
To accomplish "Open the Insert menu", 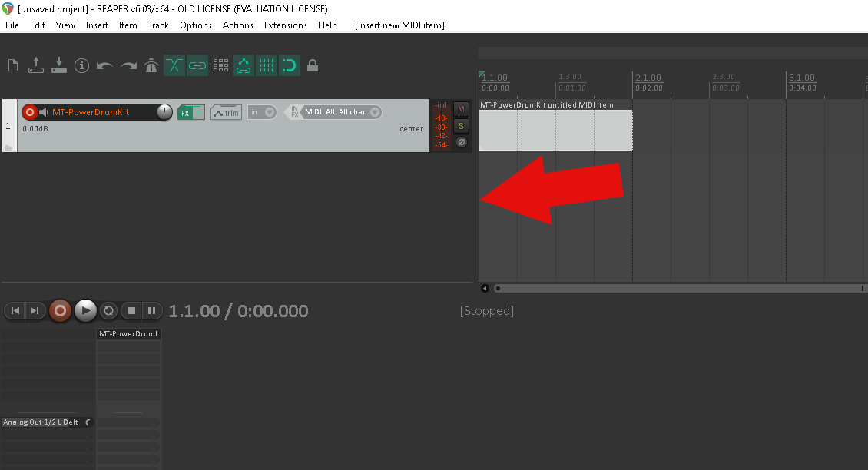I will [x=97, y=25].
